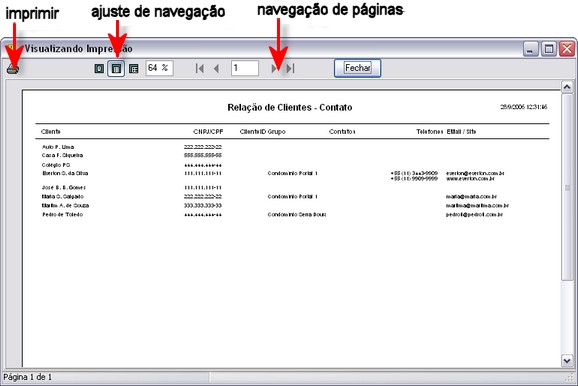Click the page number field showing 1

coord(245,68)
